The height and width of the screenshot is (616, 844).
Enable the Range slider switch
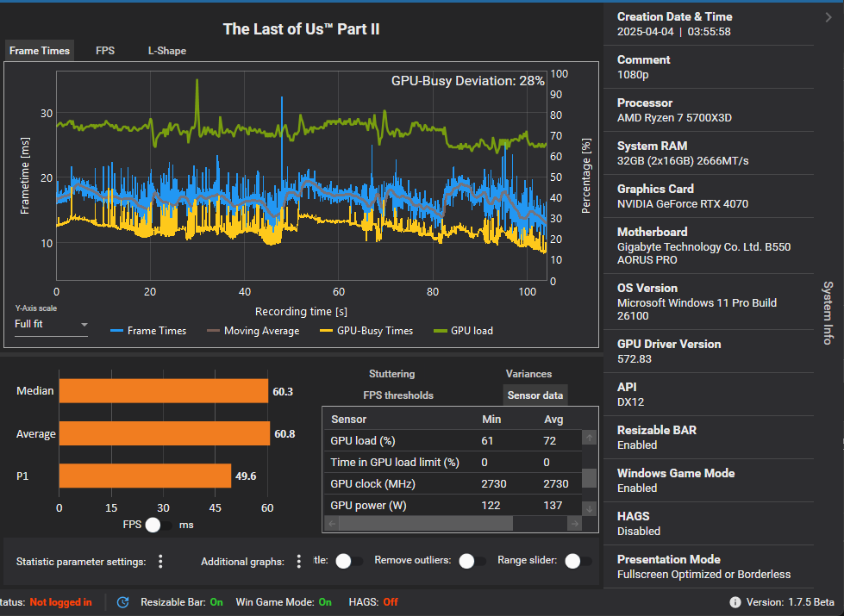pyautogui.click(x=578, y=561)
